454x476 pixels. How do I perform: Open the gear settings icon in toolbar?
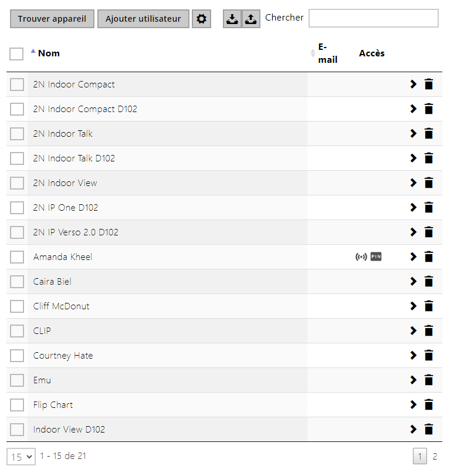pos(201,19)
